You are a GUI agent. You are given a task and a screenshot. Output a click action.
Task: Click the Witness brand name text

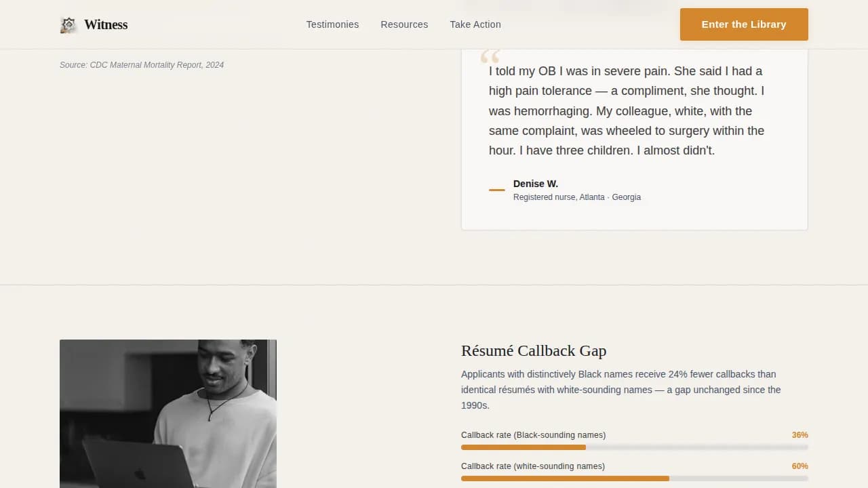106,24
